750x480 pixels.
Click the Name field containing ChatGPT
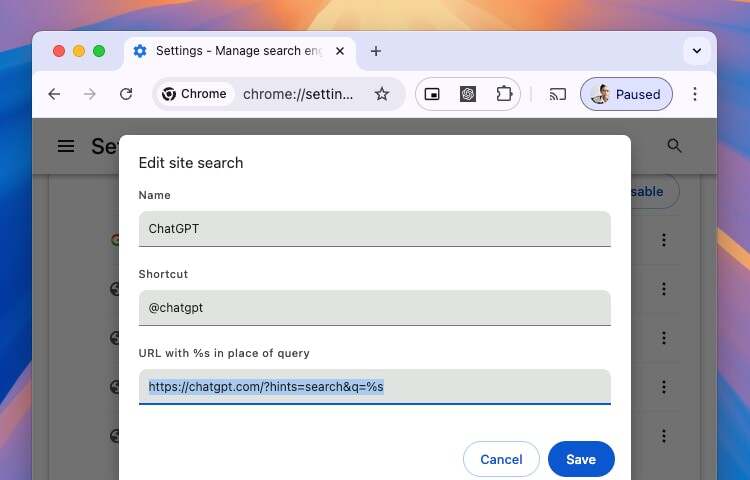click(374, 228)
